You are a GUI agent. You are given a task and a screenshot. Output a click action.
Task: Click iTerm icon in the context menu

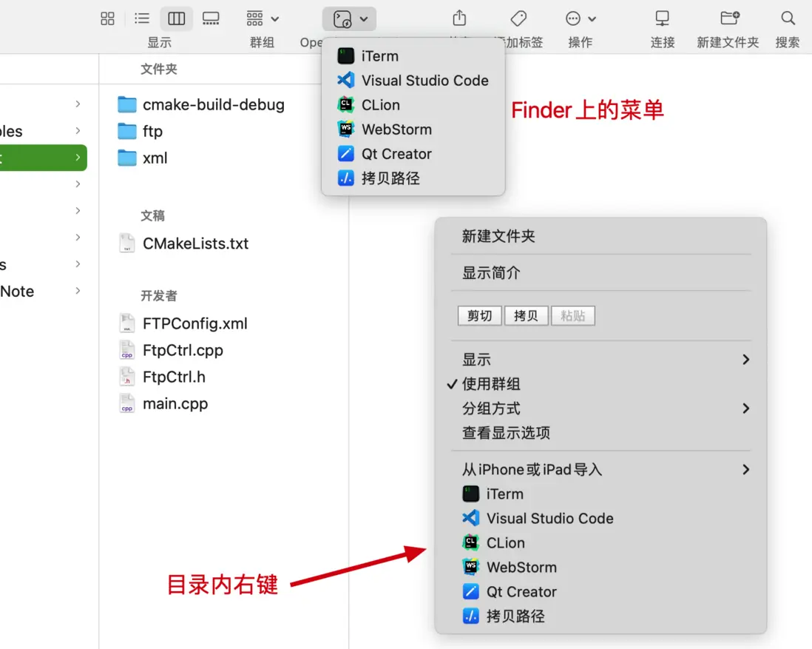click(x=470, y=494)
